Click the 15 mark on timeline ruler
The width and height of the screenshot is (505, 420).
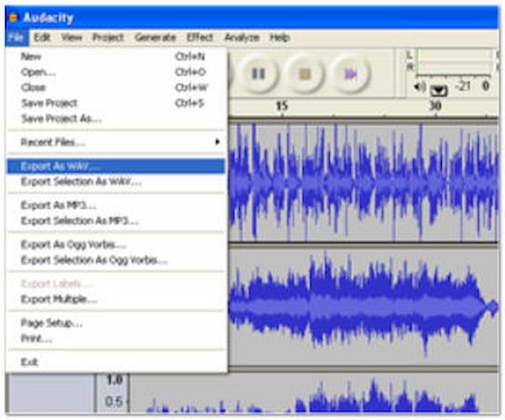tap(281, 106)
